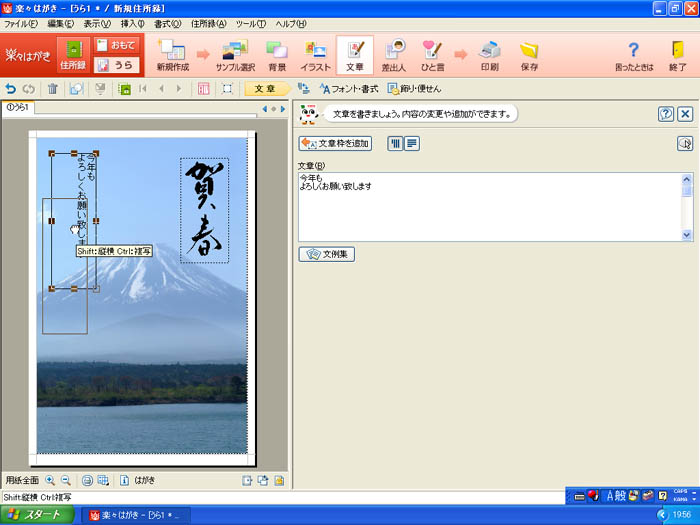This screenshot has width=700, height=525.
Task: Zoom in using the magnifier plus icon
Action: point(50,480)
